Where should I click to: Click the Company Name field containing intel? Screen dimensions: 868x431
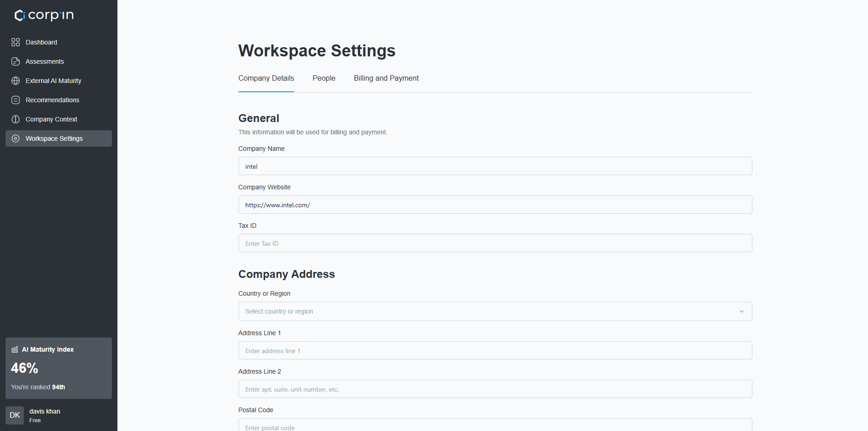[495, 166]
